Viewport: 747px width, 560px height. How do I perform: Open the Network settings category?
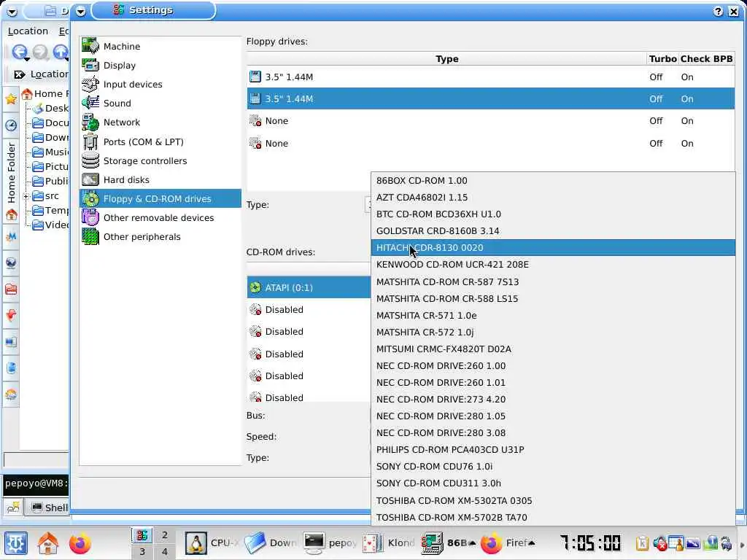coord(160,122)
